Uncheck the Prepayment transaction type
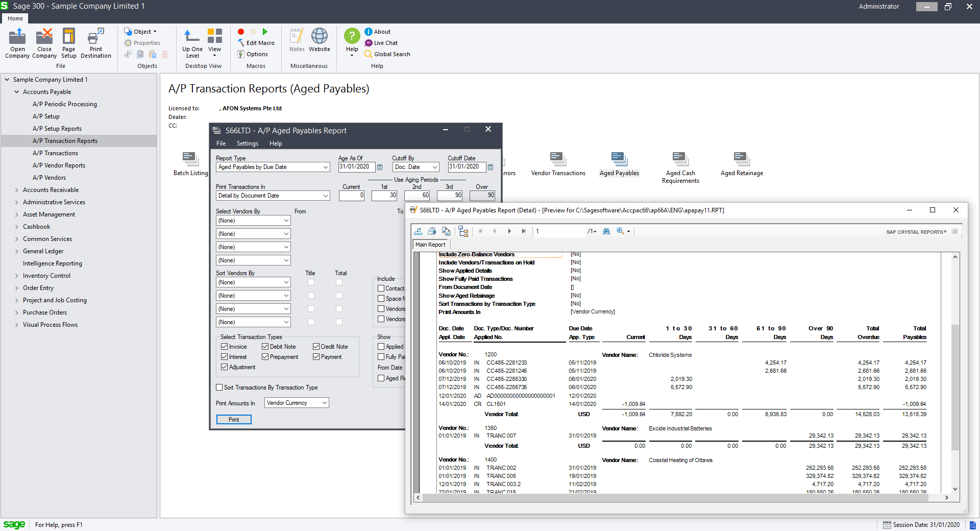The width and height of the screenshot is (980, 531). (265, 357)
